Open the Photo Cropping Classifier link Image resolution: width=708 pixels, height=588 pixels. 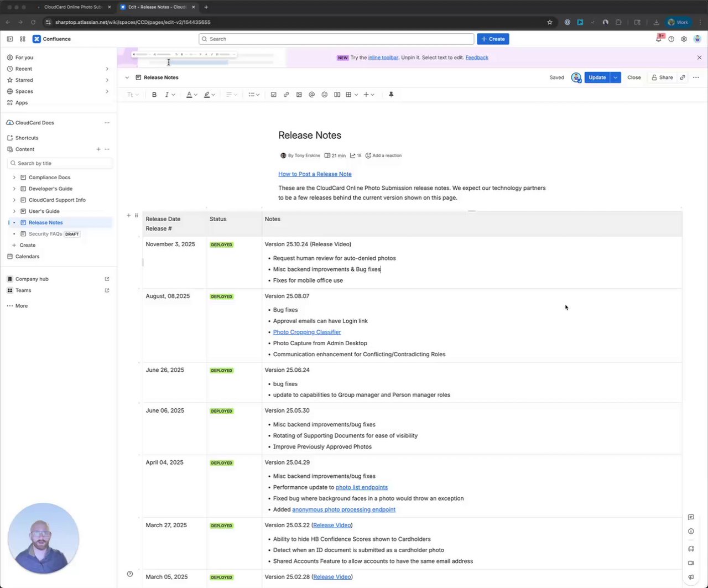(307, 332)
